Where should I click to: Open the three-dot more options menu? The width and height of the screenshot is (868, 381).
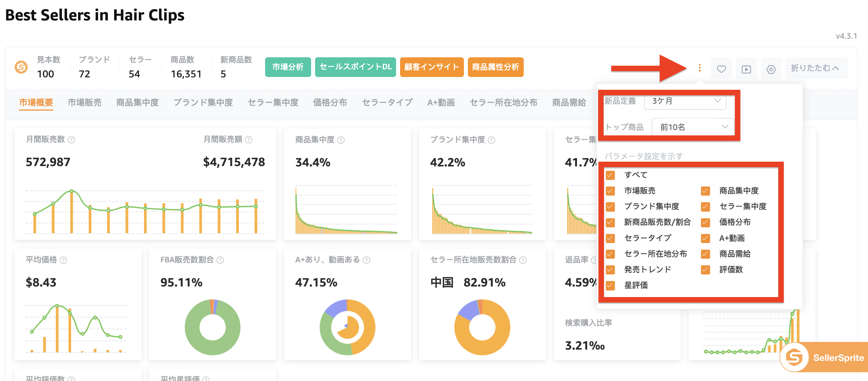pos(700,68)
